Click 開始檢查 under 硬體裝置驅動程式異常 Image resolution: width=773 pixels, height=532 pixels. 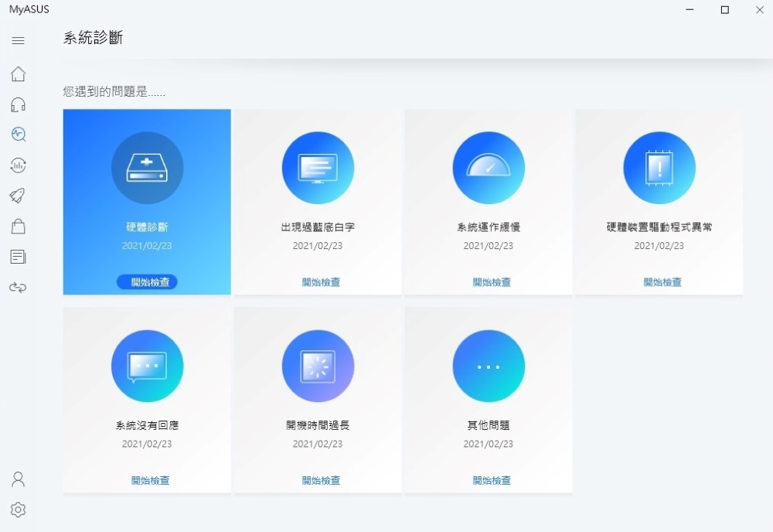pyautogui.click(x=662, y=282)
